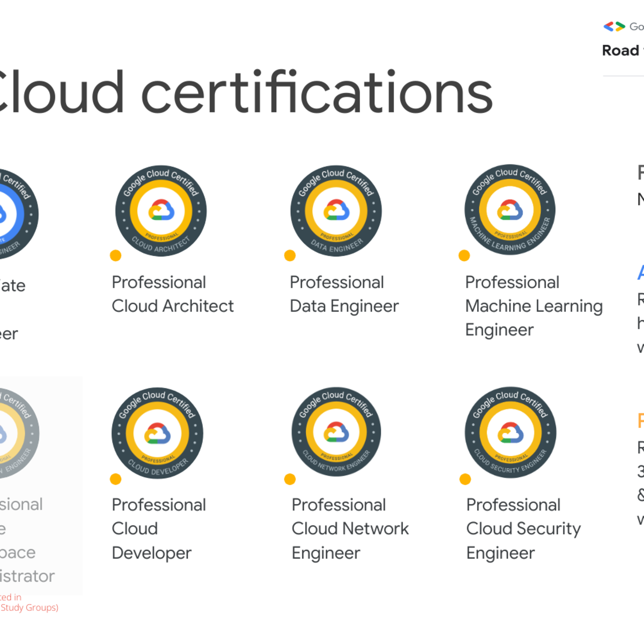Click yellow dot beside Cloud Developer badge
Image resolution: width=644 pixels, height=644 pixels.
(116, 479)
